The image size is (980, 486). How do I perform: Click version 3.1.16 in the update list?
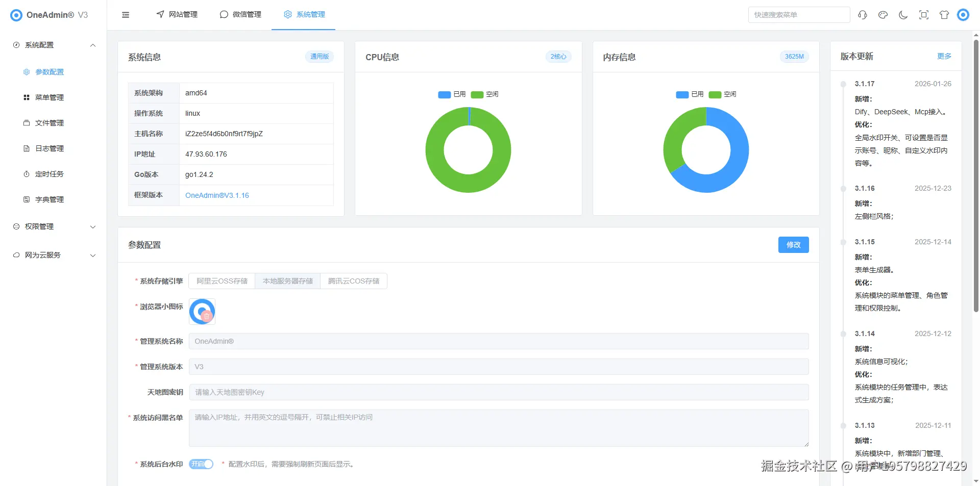pyautogui.click(x=865, y=188)
